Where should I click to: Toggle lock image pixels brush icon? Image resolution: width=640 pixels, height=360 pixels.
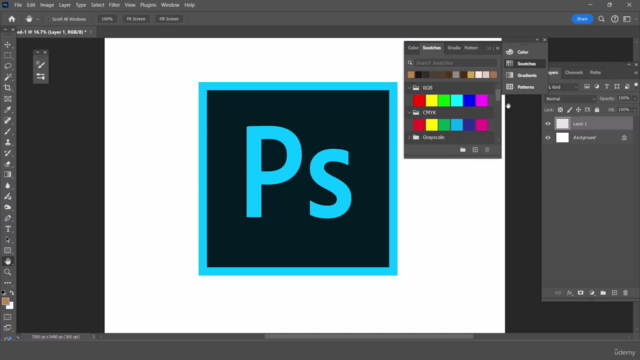pyautogui.click(x=569, y=110)
